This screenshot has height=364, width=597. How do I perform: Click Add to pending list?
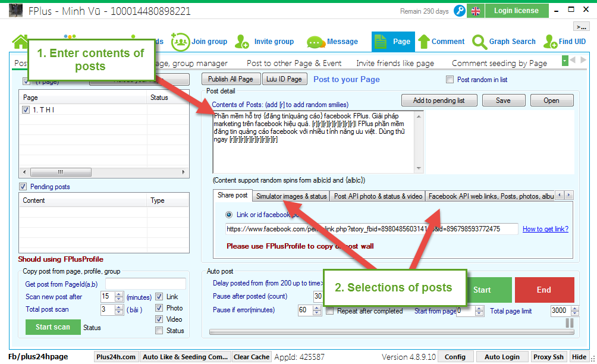439,100
